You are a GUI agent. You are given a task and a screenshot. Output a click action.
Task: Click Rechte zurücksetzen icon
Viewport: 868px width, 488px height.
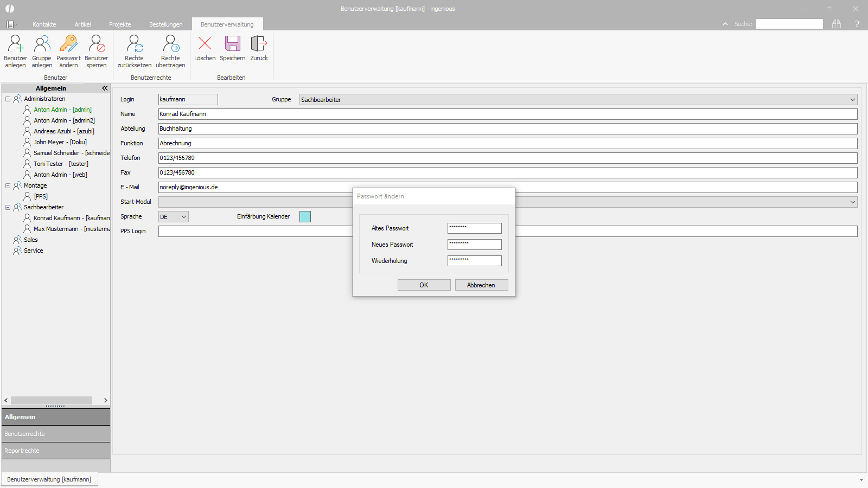pos(135,44)
